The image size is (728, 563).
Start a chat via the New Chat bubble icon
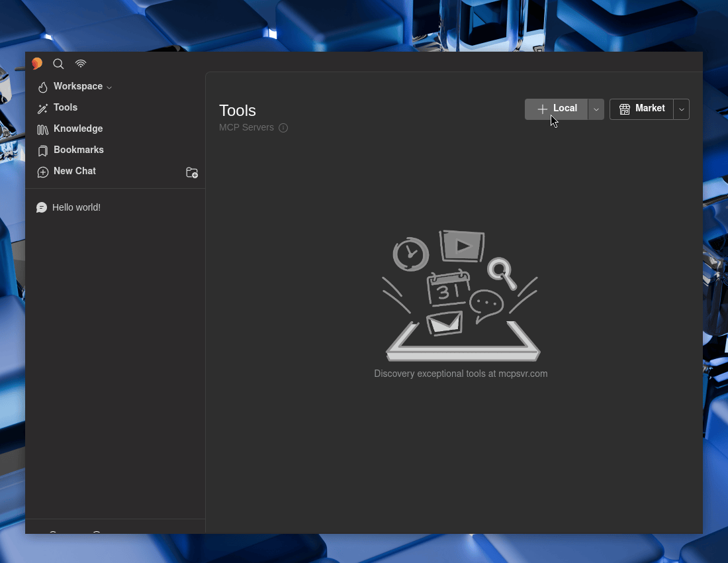[x=42, y=172]
